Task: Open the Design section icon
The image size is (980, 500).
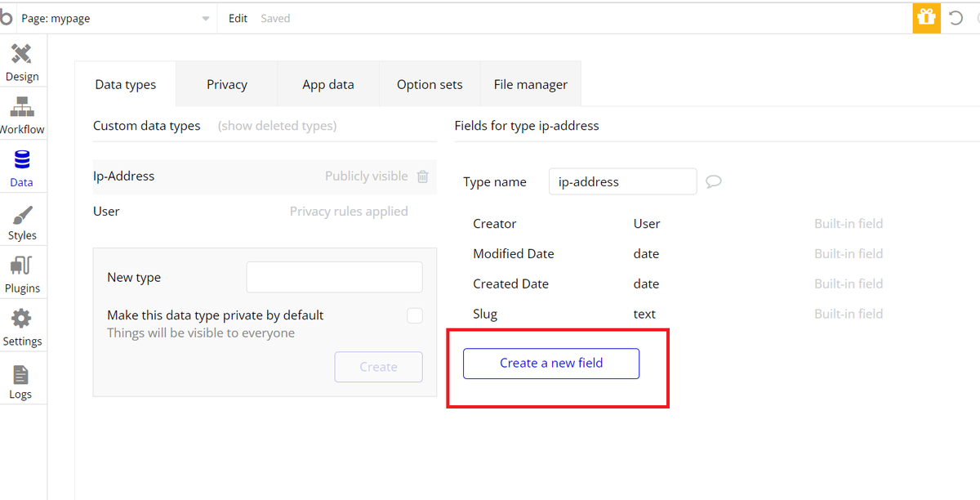Action: pyautogui.click(x=22, y=56)
